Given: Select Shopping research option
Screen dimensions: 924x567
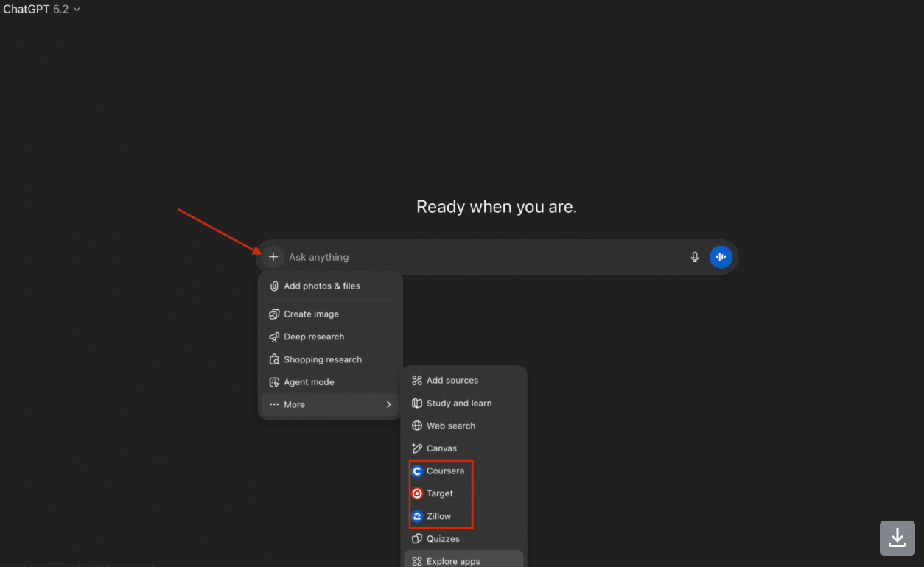Looking at the screenshot, I should [x=323, y=359].
